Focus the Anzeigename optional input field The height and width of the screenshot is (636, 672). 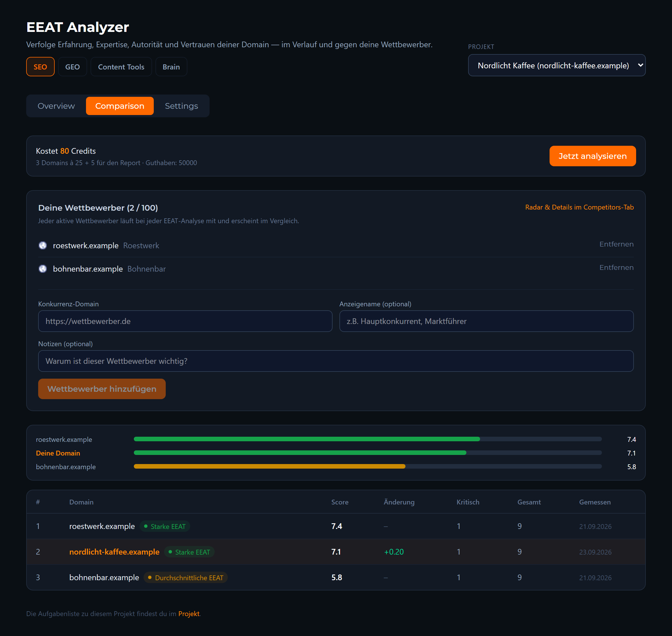[486, 321]
